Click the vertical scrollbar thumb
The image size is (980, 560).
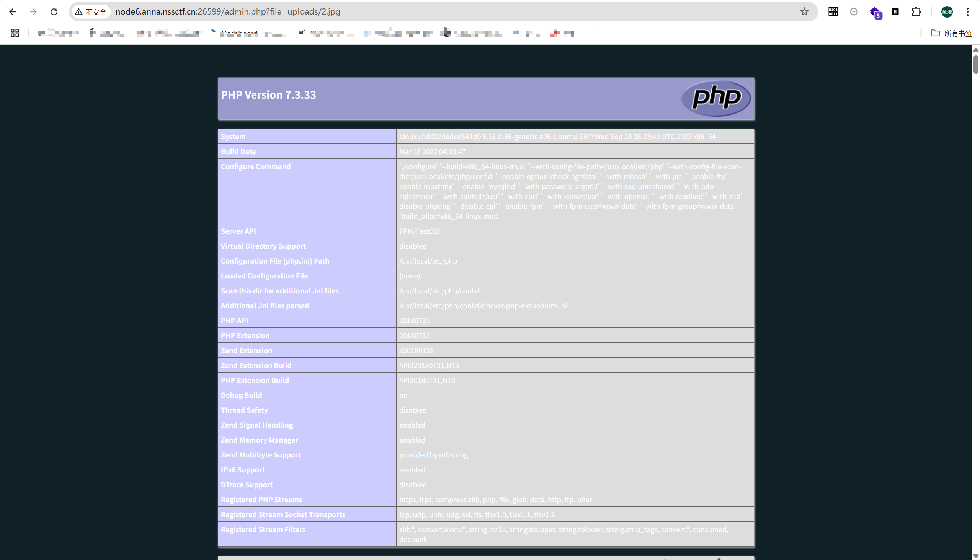(x=976, y=63)
